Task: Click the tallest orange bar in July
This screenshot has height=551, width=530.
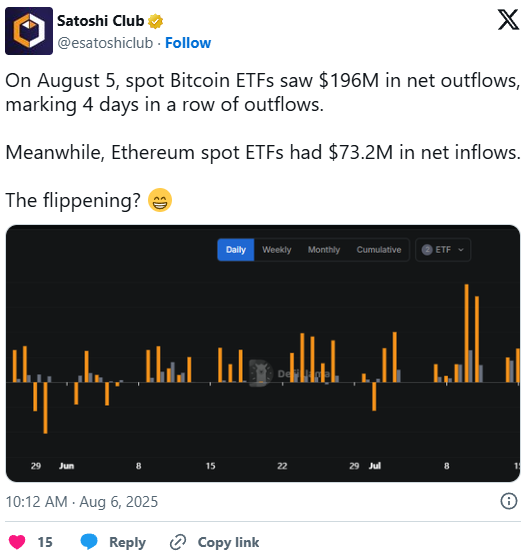Action: [x=466, y=333]
